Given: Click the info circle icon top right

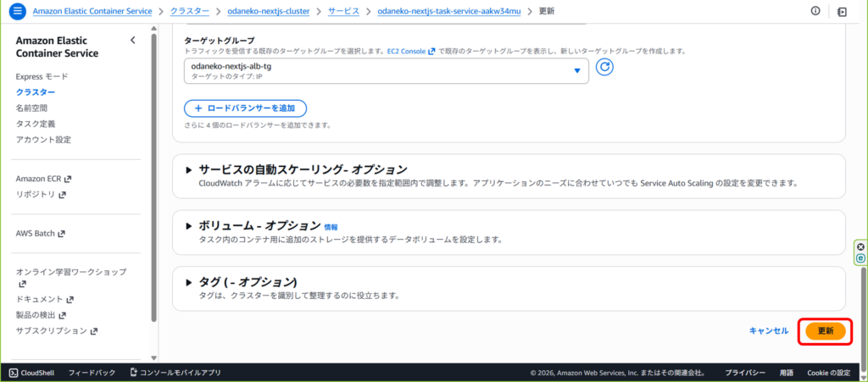Looking at the screenshot, I should click(x=815, y=12).
